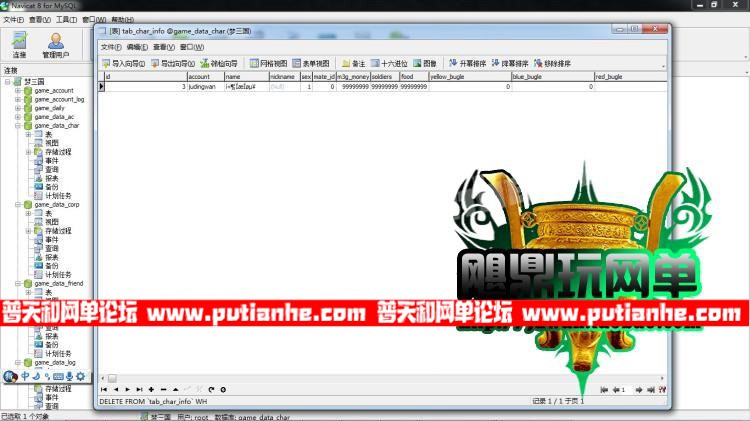This screenshot has height=421, width=750.
Task: Sort descending with 降幂排序
Action: [x=509, y=63]
